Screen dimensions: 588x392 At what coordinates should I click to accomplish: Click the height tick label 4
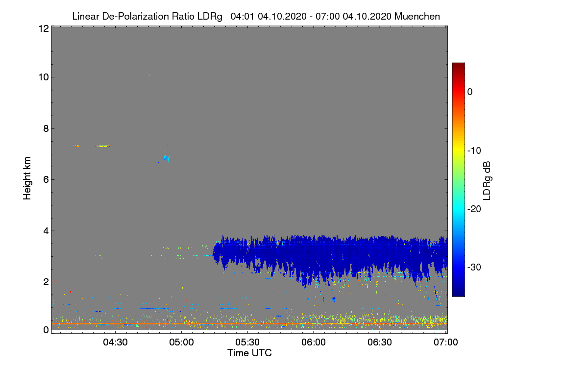46,231
